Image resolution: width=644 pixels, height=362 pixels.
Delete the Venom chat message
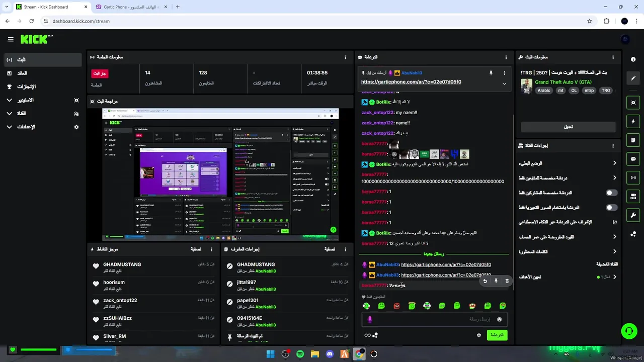[x=507, y=281]
